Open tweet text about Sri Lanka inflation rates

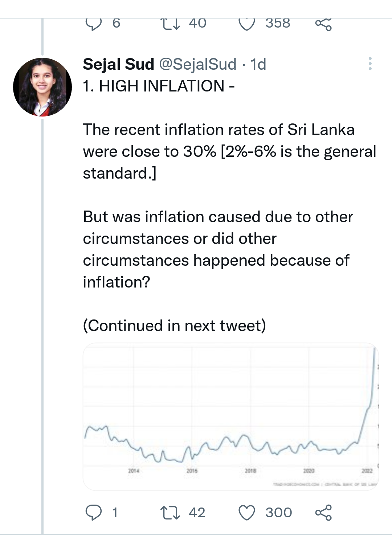coord(229,151)
